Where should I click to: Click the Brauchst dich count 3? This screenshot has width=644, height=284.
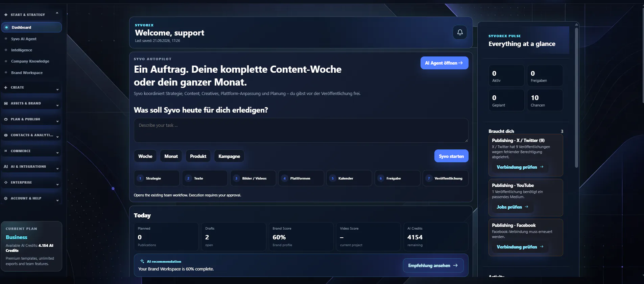coord(562,132)
